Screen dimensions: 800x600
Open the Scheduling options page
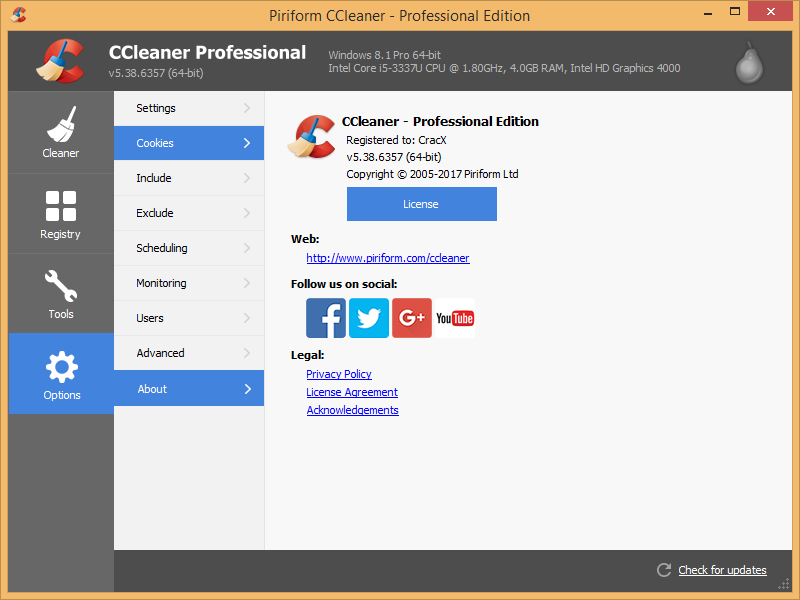point(189,248)
